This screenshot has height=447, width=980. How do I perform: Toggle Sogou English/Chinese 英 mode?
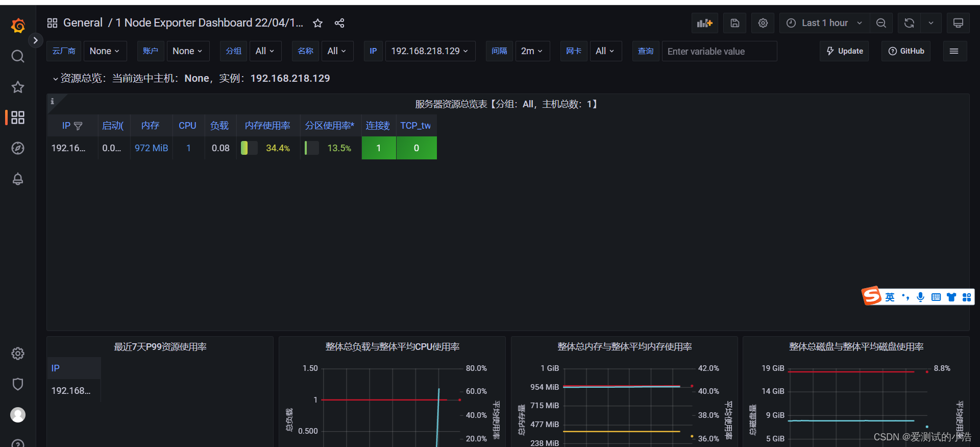coord(890,297)
